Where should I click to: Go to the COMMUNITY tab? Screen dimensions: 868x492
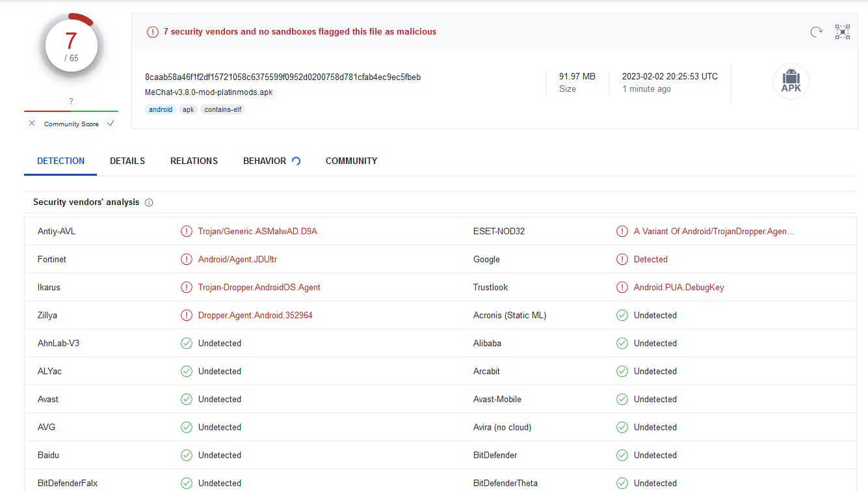pyautogui.click(x=351, y=161)
